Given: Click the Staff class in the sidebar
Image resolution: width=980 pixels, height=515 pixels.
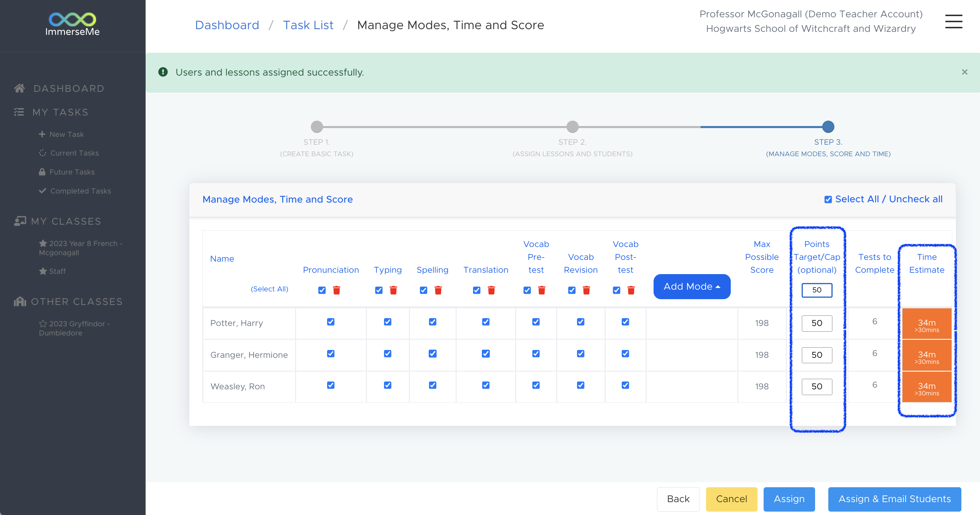Looking at the screenshot, I should (57, 271).
